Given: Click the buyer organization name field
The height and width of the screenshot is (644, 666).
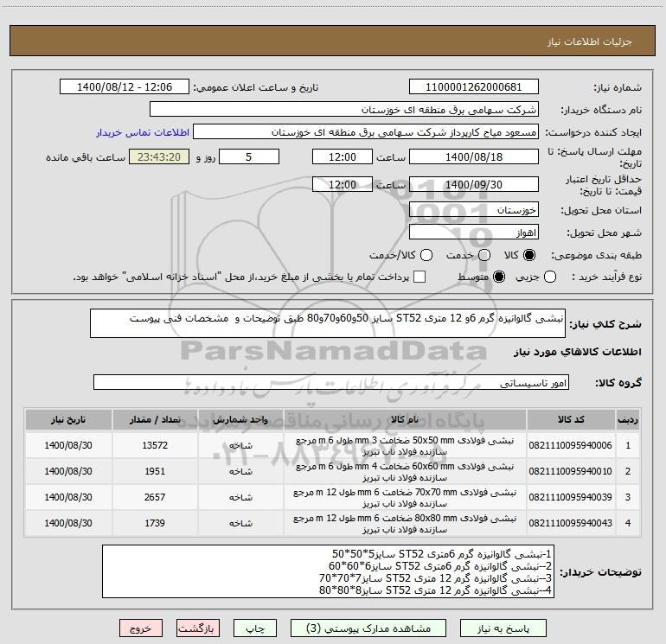Looking at the screenshot, I should tap(344, 109).
